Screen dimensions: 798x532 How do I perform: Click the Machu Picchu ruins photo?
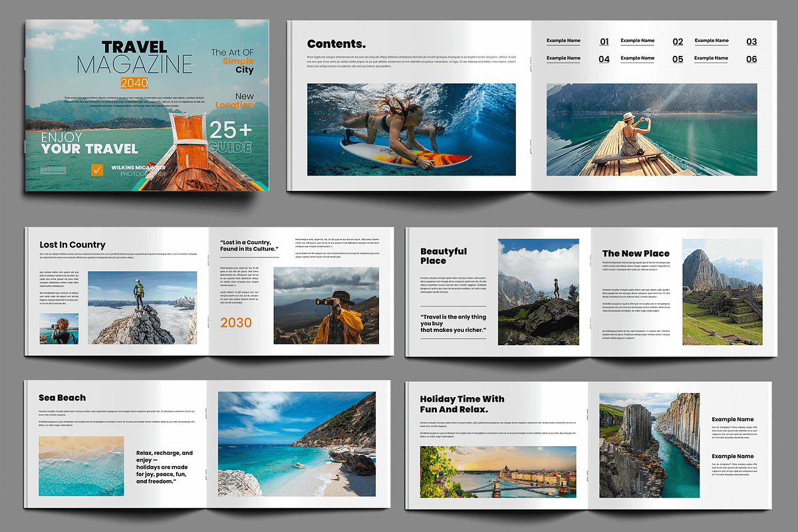coord(722,292)
